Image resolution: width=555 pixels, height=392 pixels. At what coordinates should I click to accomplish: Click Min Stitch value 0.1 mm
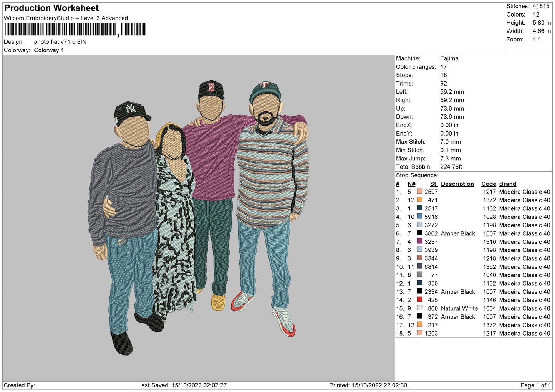point(451,150)
